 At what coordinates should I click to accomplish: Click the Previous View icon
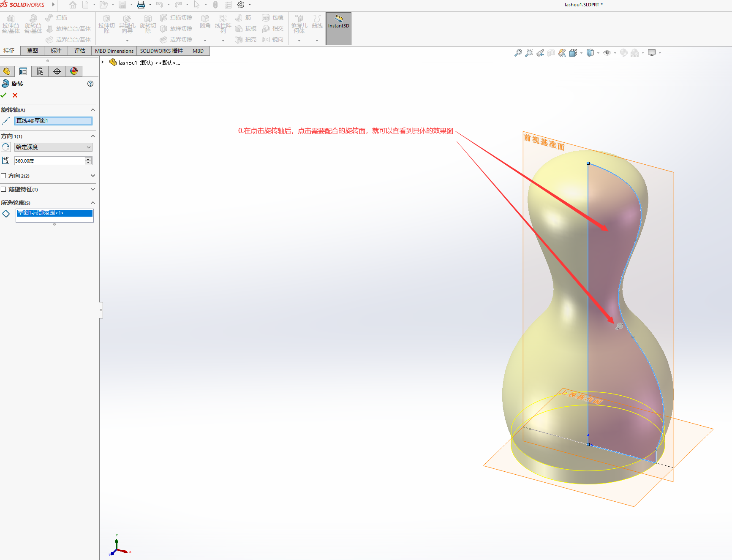point(540,53)
